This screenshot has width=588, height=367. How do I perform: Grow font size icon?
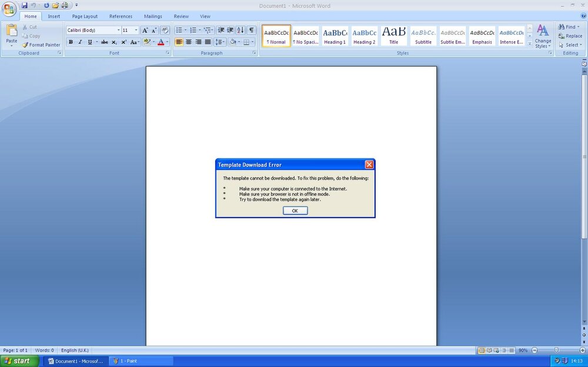click(145, 31)
